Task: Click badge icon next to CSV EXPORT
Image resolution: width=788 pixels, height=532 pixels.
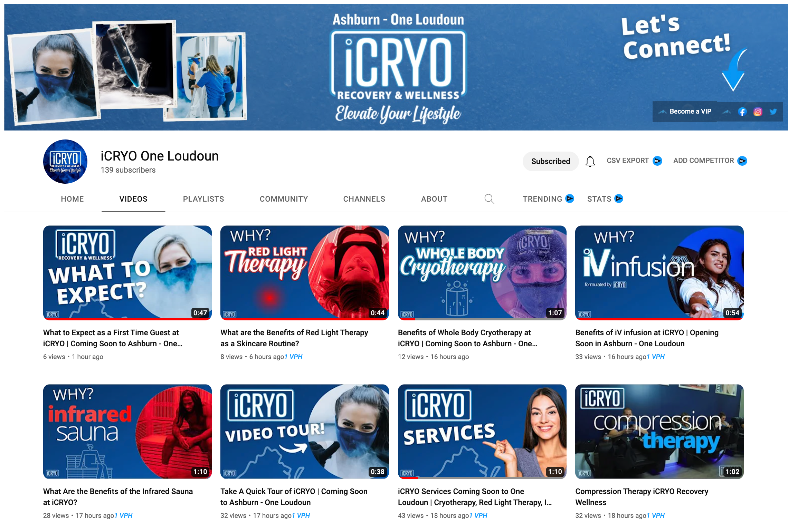Action: point(657,161)
